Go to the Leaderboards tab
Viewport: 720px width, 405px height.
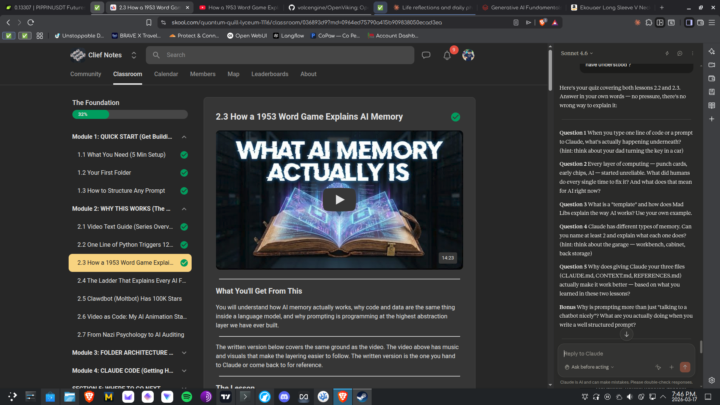pyautogui.click(x=270, y=74)
